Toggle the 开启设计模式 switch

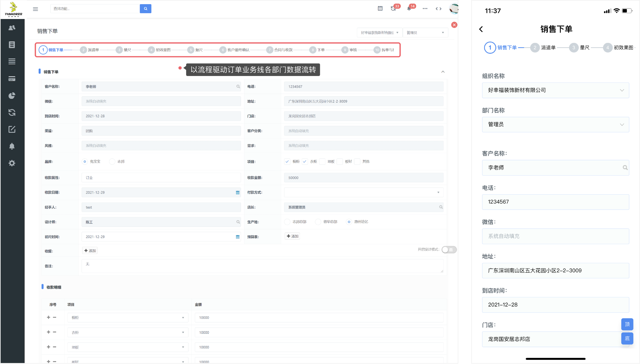(449, 250)
